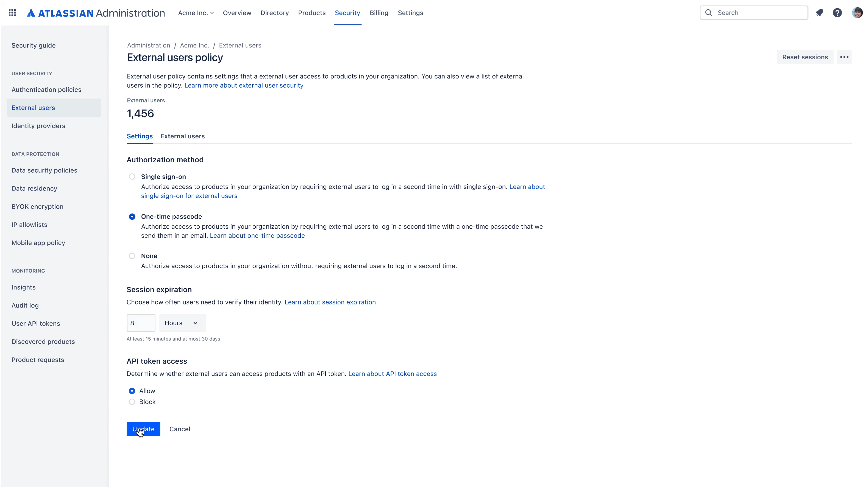
Task: Click the session expiration number field
Action: tap(141, 323)
